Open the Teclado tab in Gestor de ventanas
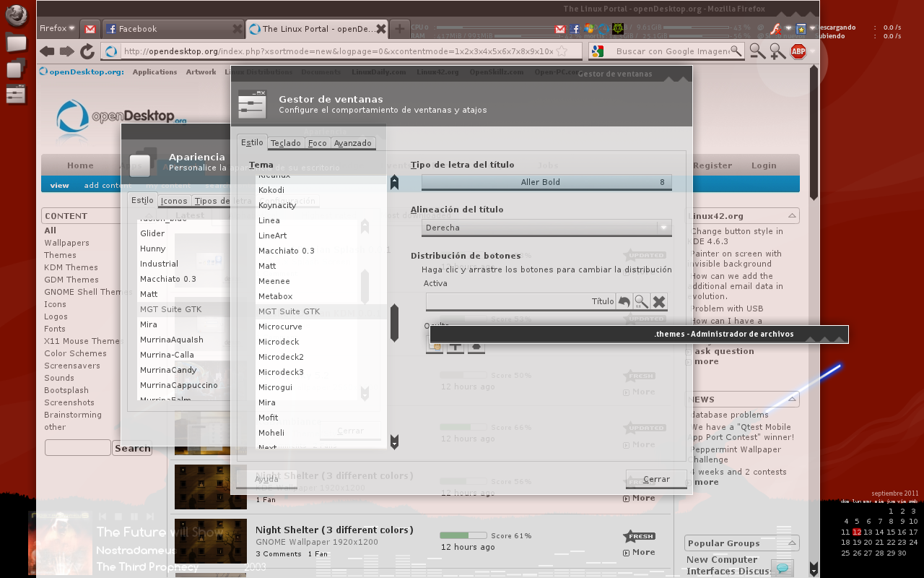The width and height of the screenshot is (924, 578). tap(286, 143)
